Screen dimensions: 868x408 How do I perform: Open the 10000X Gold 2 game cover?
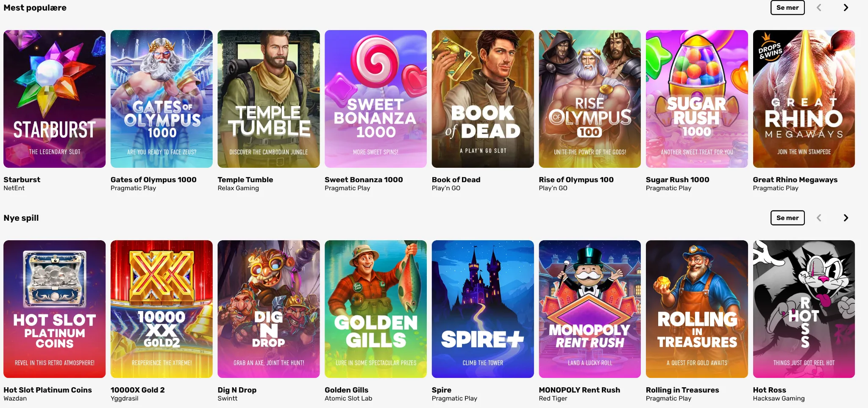pyautogui.click(x=161, y=309)
